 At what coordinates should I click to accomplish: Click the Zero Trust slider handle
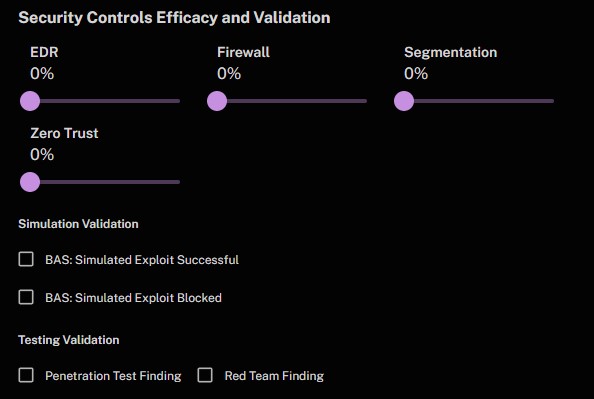(x=30, y=182)
